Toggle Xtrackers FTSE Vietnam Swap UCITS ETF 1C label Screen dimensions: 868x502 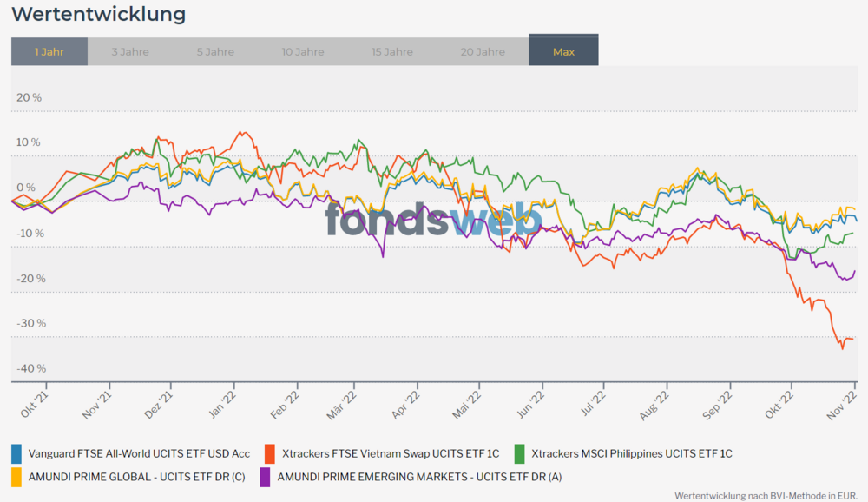(x=391, y=453)
